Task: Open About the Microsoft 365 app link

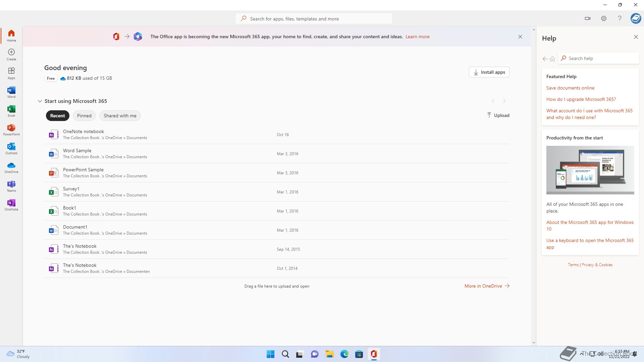Action: pos(590,226)
